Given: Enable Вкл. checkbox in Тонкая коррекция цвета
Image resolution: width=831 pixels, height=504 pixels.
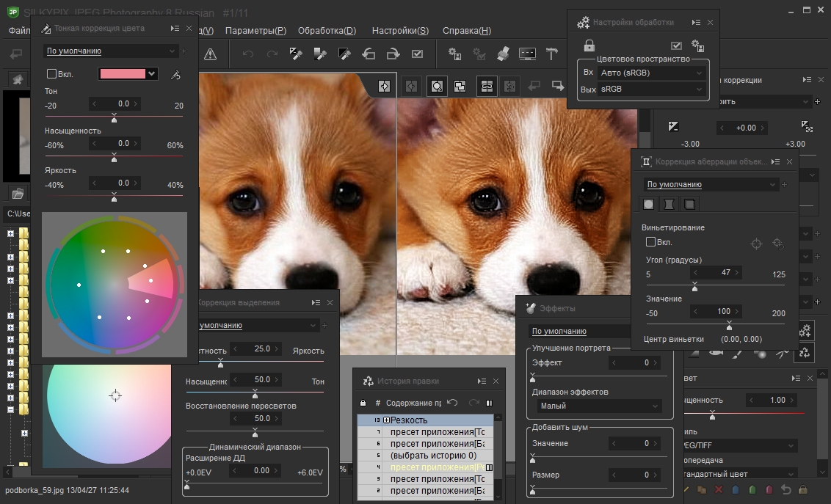Looking at the screenshot, I should (x=51, y=74).
